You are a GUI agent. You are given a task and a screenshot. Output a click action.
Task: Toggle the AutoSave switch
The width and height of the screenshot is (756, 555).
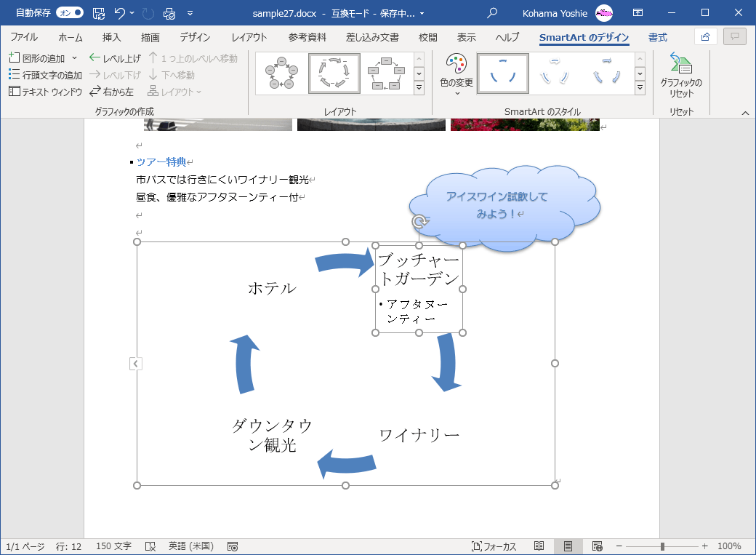coord(70,13)
